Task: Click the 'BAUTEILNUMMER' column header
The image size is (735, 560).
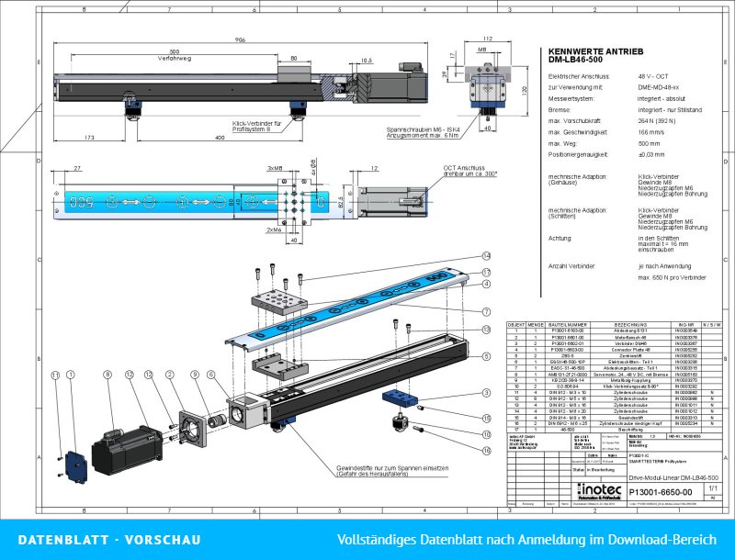Action: click(x=567, y=324)
